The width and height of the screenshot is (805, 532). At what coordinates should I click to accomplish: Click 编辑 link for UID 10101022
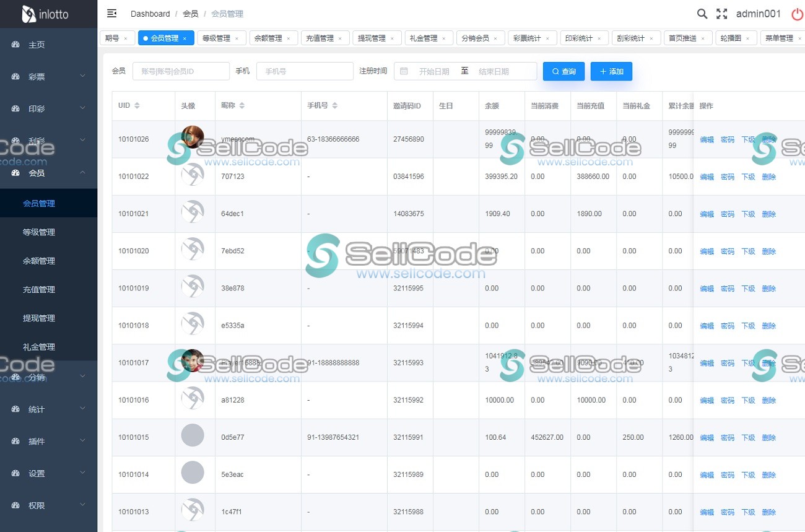tap(707, 177)
